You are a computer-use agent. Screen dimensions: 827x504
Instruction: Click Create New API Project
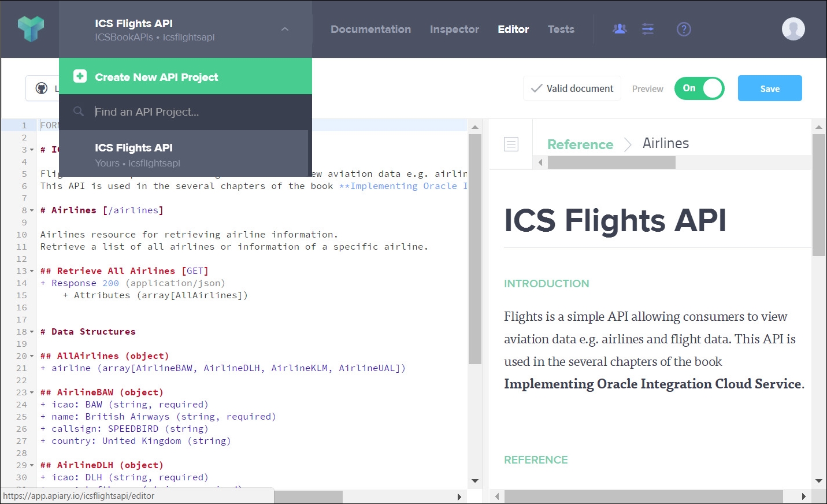186,76
